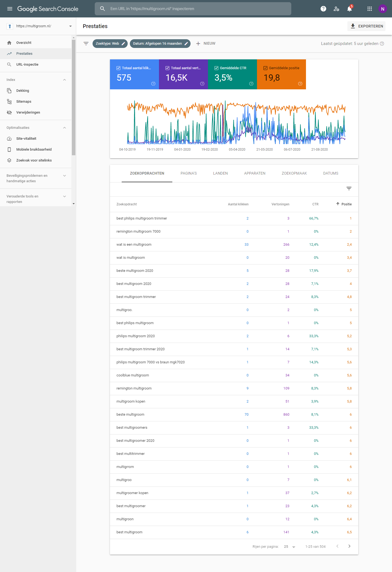The image size is (392, 572).
Task: Open help icon on Totaal aantal vertoningen card
Action: pos(202,84)
